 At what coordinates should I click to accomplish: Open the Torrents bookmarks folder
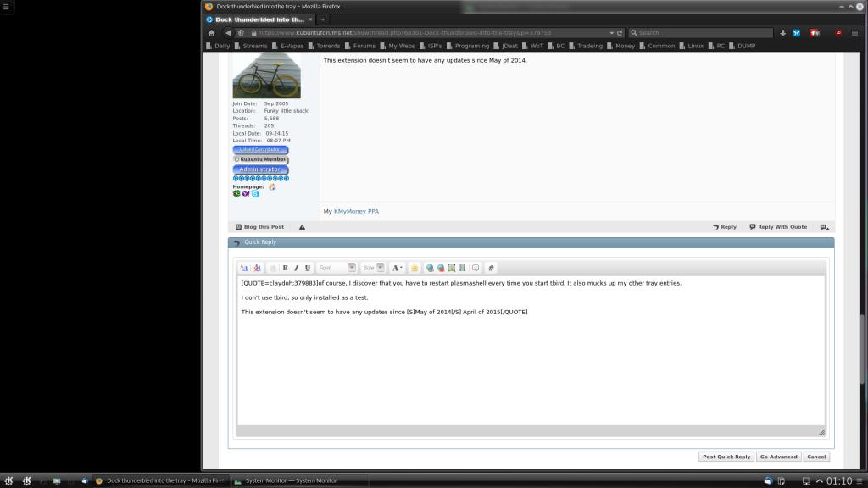324,46
